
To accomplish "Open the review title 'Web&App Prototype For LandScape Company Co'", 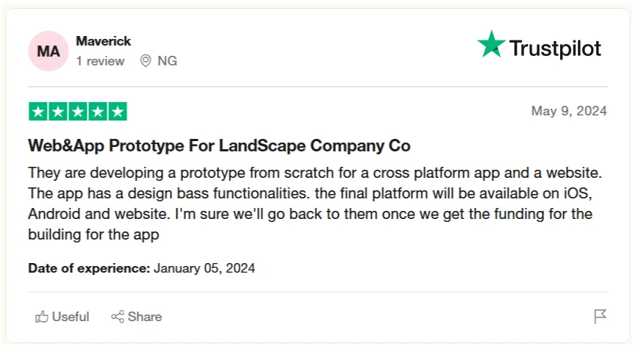I will pos(219,146).
